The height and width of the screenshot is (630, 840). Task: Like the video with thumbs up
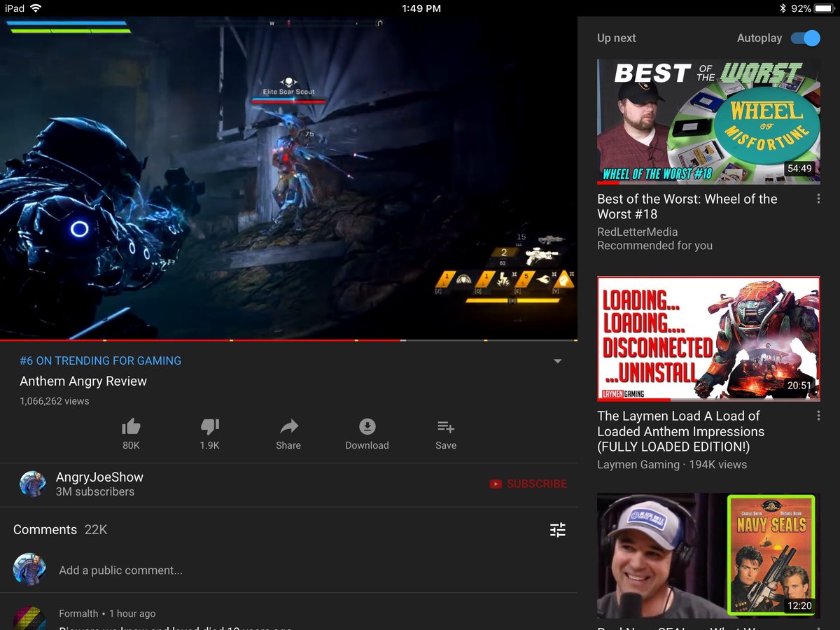click(x=131, y=426)
